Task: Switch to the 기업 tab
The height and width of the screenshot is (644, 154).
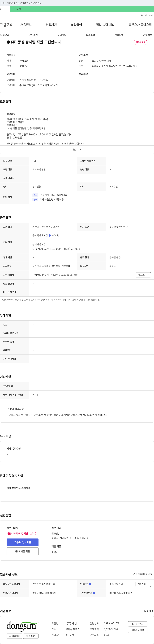Action: [x=19, y=9]
